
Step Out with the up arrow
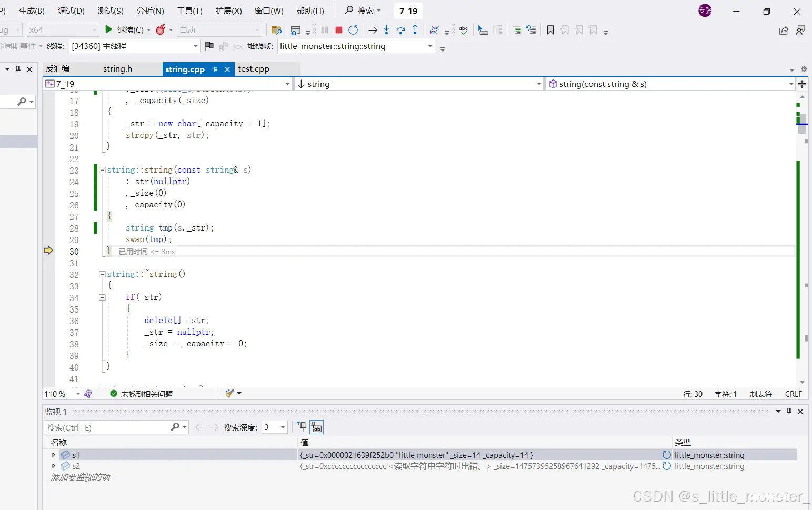(415, 30)
